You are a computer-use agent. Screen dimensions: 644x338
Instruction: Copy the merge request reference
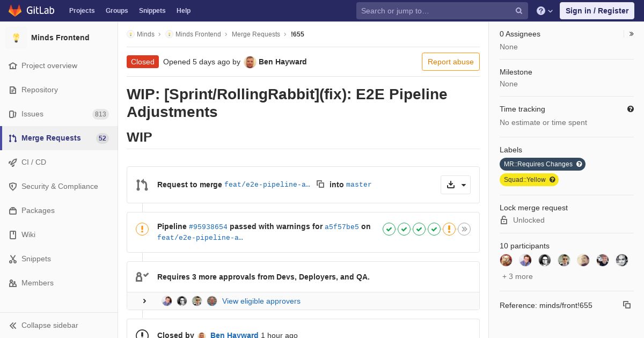click(x=626, y=305)
